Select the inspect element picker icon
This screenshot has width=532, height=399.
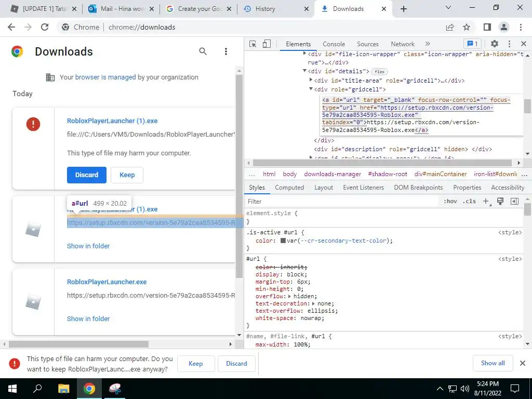point(252,44)
